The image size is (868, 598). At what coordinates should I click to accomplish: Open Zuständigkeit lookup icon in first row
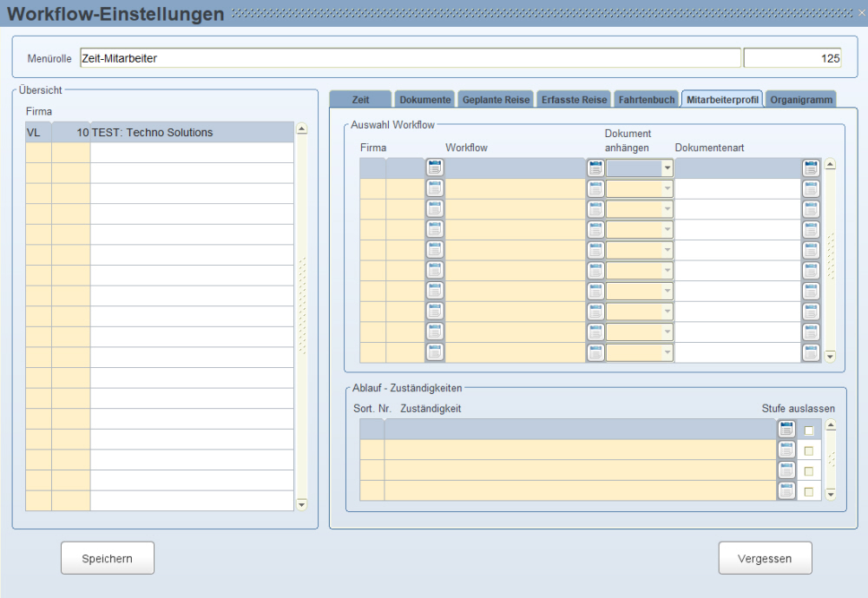(x=786, y=429)
